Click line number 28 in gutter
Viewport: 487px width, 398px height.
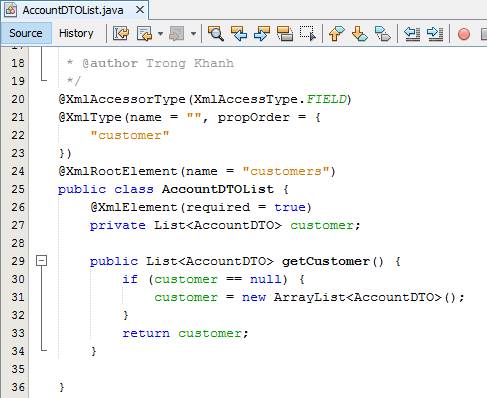click(x=18, y=243)
